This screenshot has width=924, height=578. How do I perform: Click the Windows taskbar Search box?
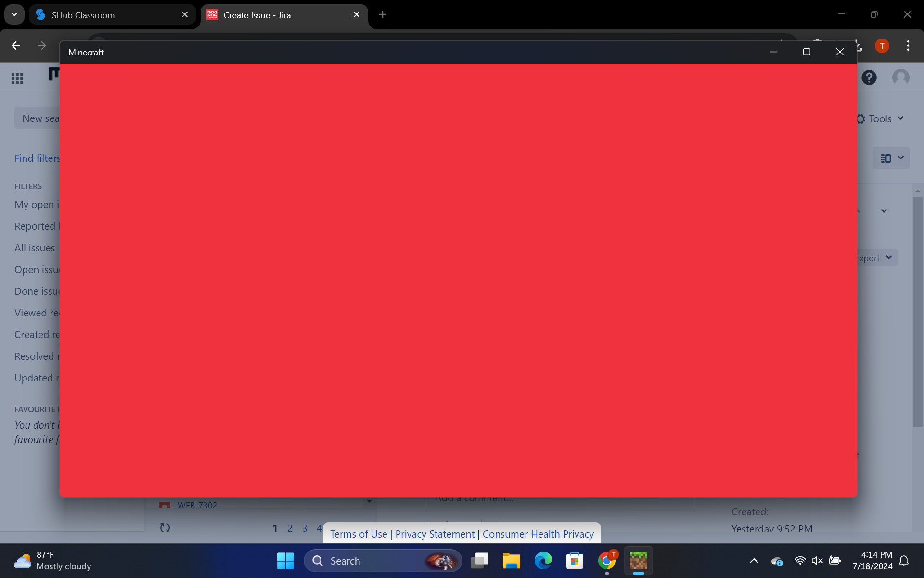coord(366,561)
